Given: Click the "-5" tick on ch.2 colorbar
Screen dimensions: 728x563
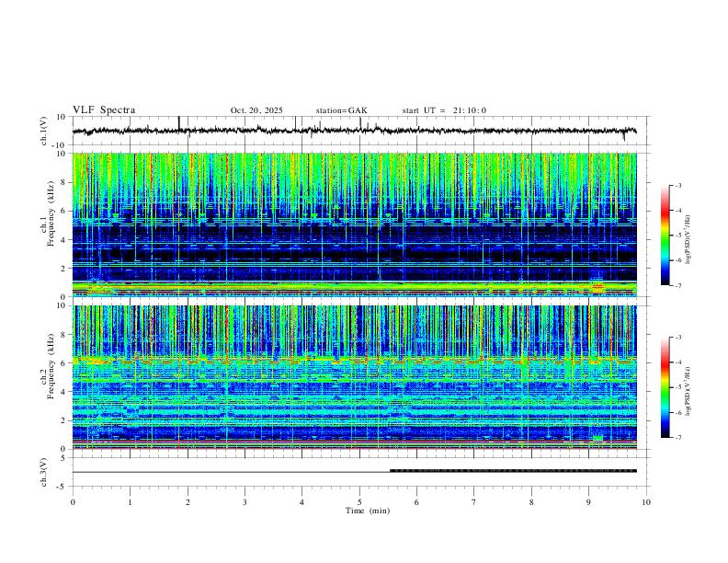Looking at the screenshot, I should pyautogui.click(x=678, y=387).
